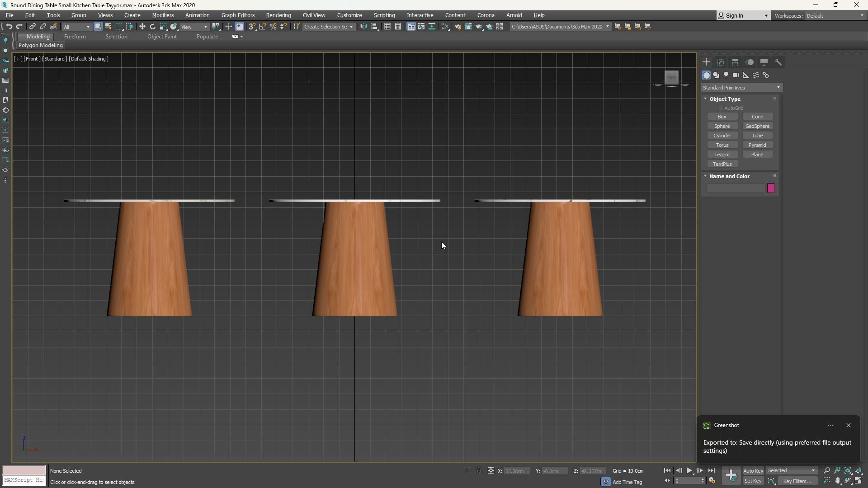Select the Rotate tool in main toolbar
Viewport: 868px width, 488px height.
153,27
